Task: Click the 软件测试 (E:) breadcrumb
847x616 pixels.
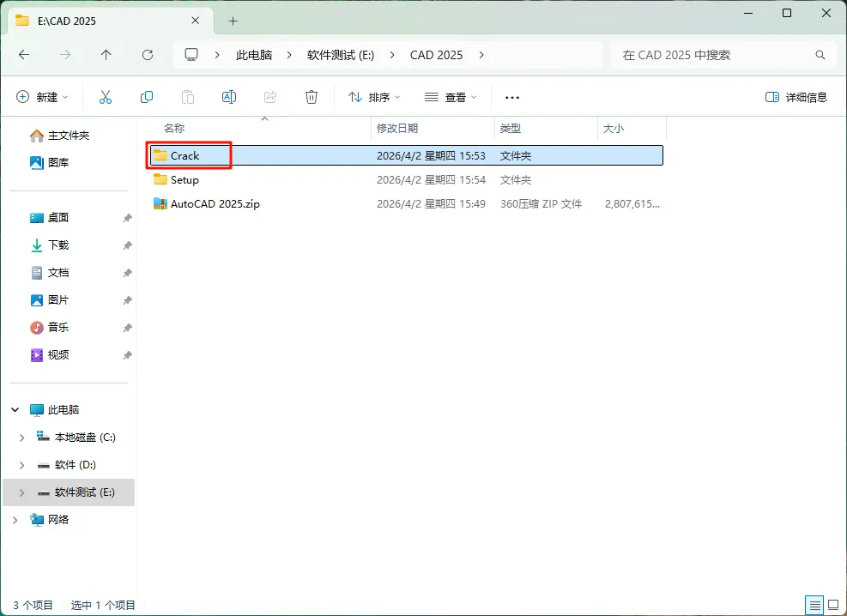Action: (x=341, y=55)
